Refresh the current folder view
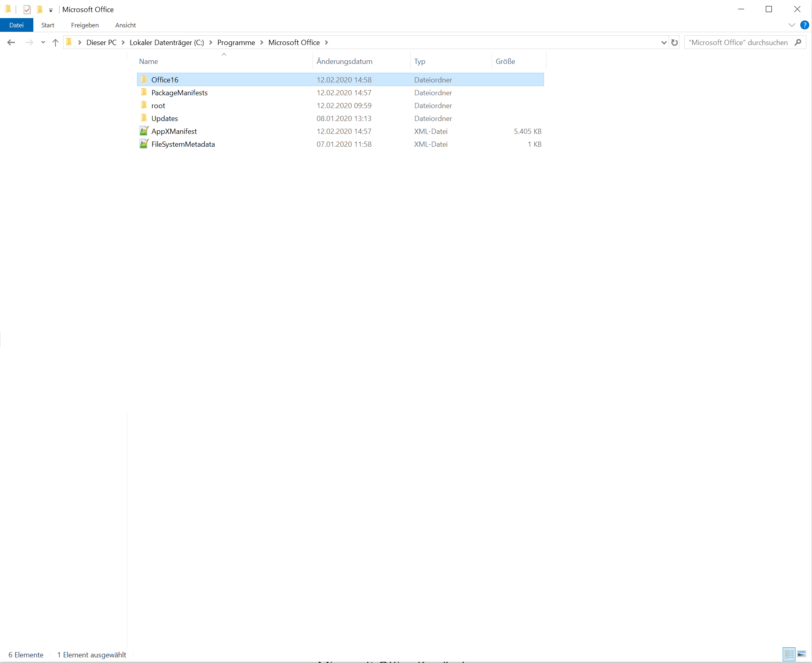 pos(674,42)
